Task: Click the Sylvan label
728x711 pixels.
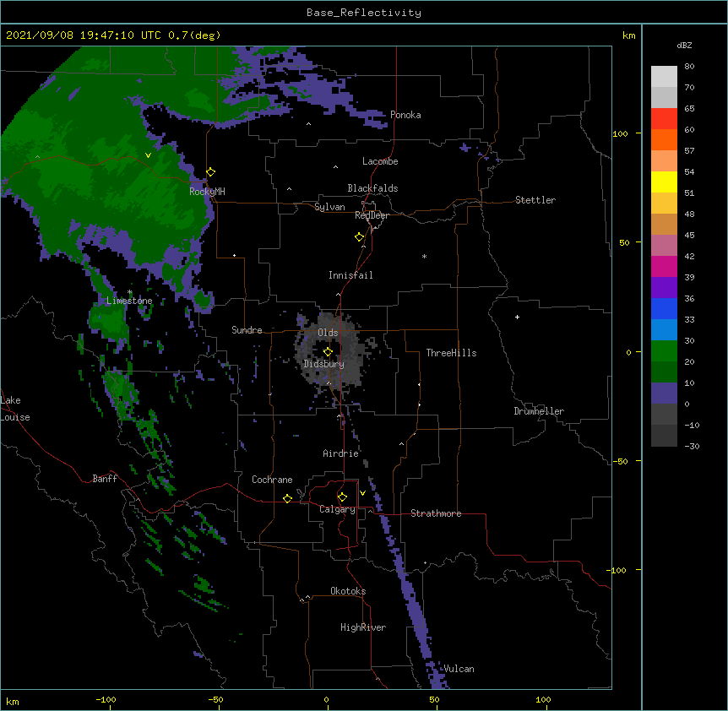Action: coord(329,207)
